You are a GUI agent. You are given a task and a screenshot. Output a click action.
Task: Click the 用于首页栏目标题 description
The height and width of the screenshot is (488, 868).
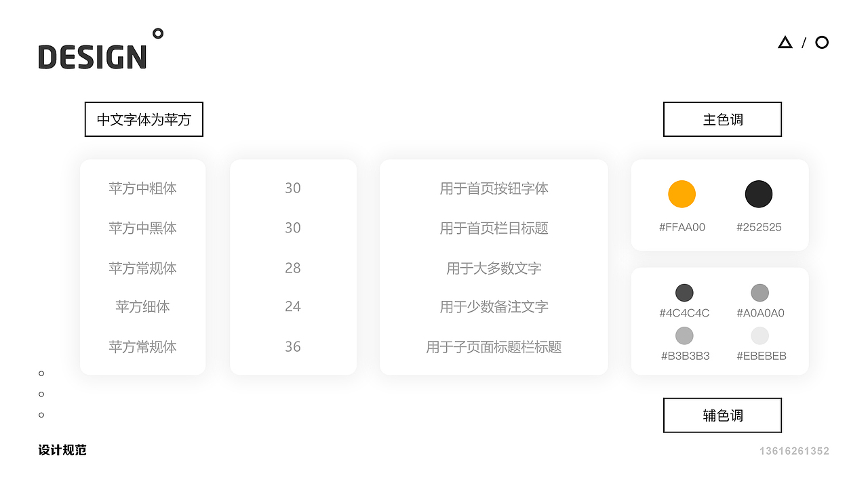494,228
